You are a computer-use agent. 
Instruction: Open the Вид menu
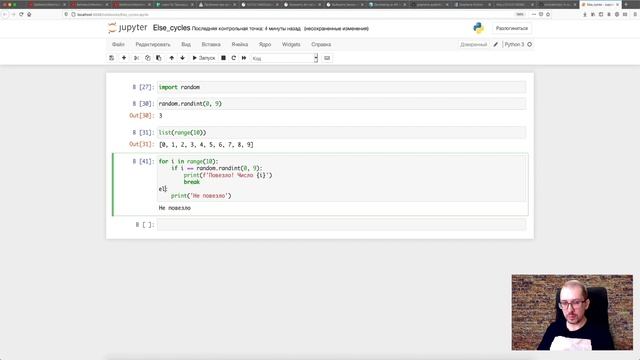186,44
